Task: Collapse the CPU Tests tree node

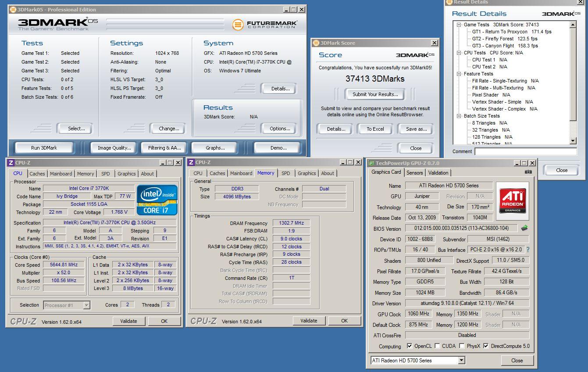Action: click(x=459, y=53)
